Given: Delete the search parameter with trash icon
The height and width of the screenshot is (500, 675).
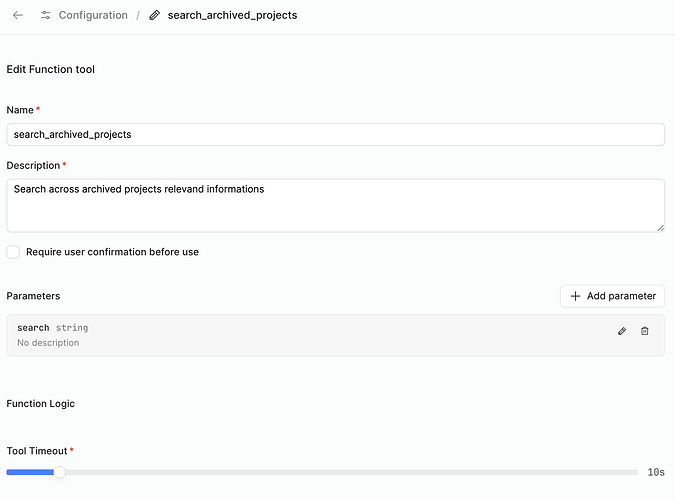Looking at the screenshot, I should 645,331.
